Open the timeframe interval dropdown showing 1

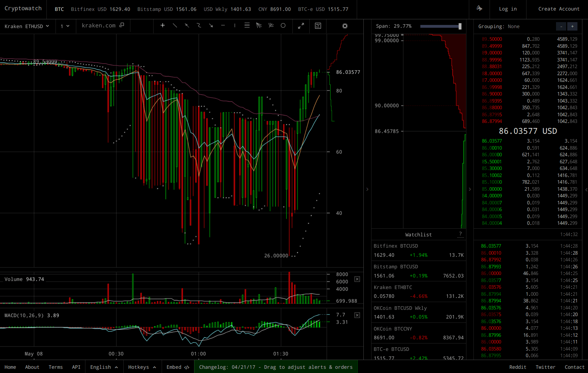tap(65, 26)
